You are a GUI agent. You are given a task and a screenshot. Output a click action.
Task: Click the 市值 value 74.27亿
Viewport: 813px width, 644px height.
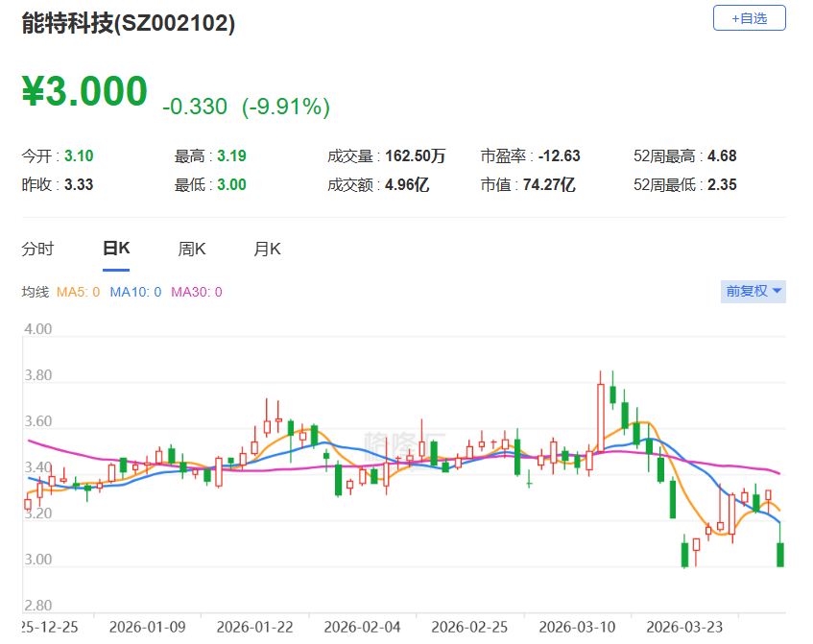[x=549, y=184]
